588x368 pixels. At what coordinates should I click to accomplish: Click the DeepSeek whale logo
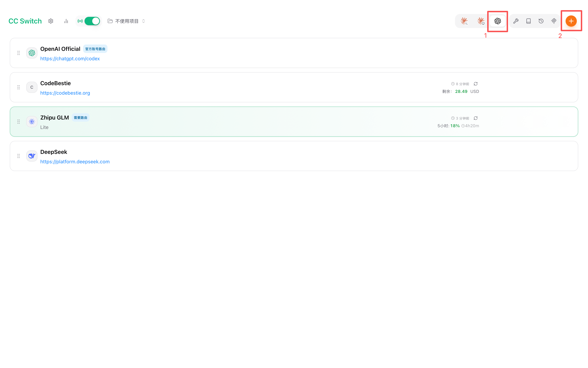[32, 156]
